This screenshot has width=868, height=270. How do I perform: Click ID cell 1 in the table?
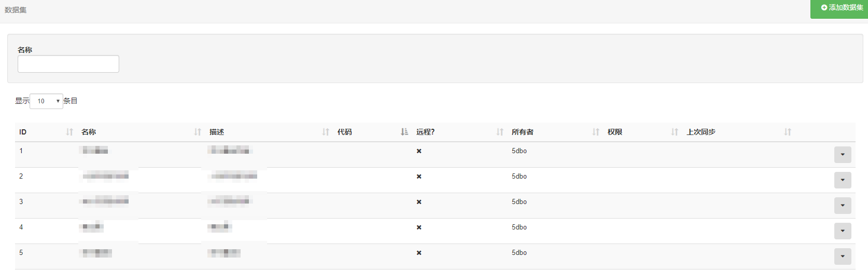coord(21,151)
